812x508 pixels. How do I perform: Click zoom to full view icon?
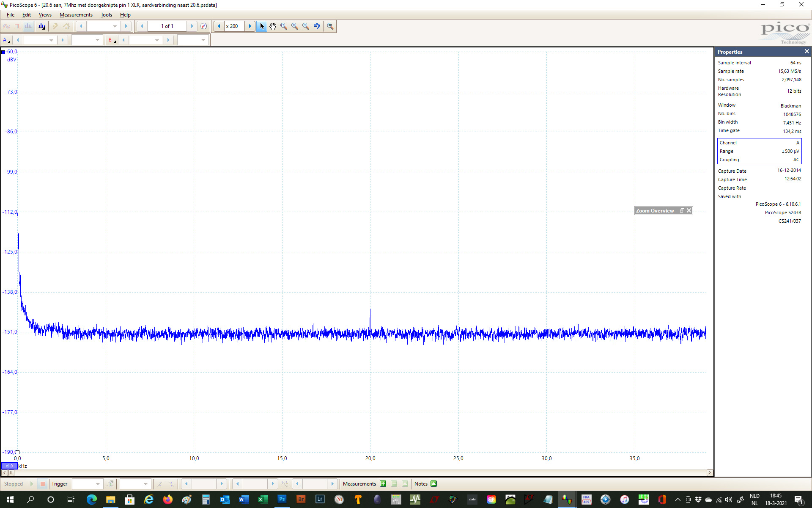point(330,26)
